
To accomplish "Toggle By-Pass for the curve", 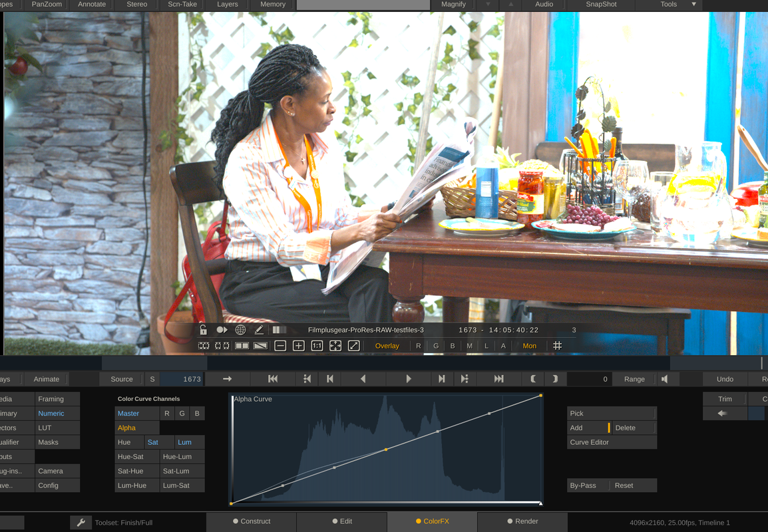I will click(x=587, y=485).
